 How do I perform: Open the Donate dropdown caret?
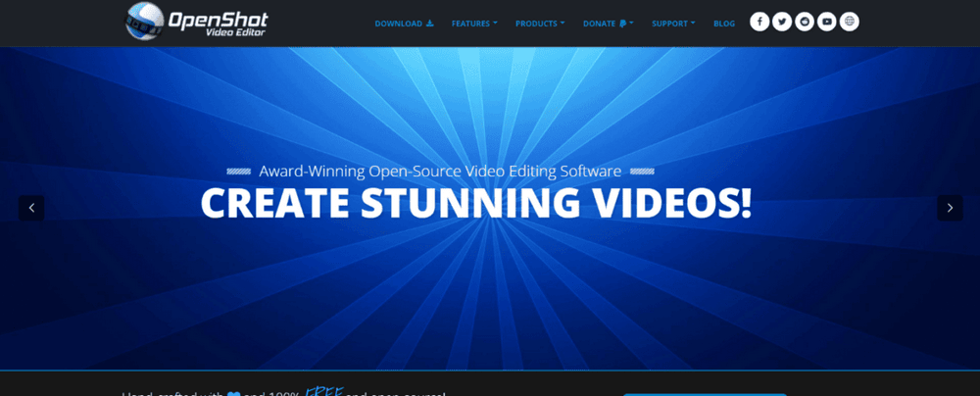pyautogui.click(x=631, y=24)
